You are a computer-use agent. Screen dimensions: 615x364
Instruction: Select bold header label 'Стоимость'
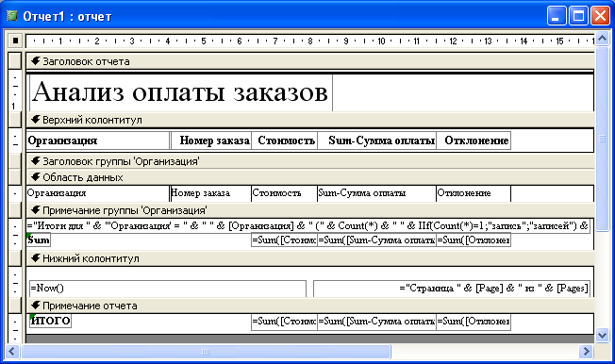pyautogui.click(x=284, y=141)
